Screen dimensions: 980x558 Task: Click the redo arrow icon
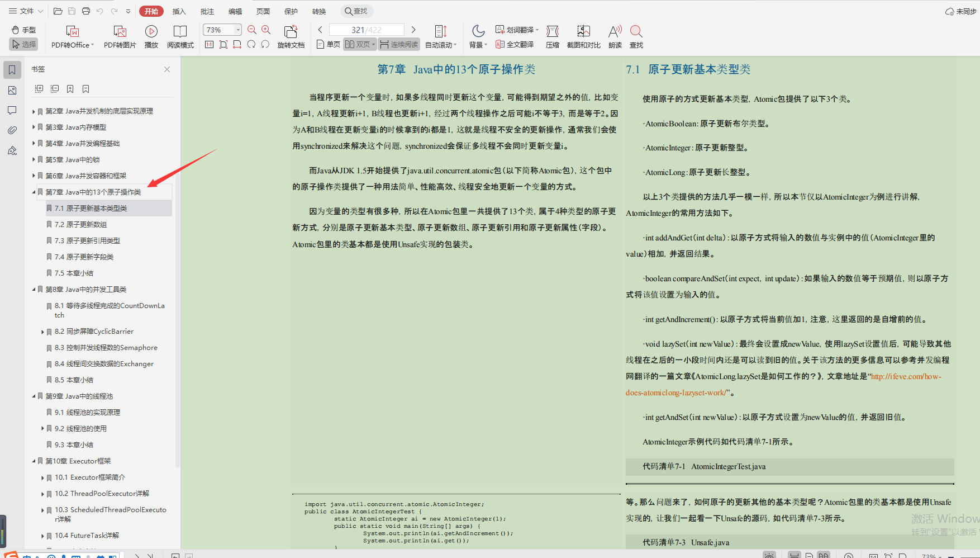(114, 11)
